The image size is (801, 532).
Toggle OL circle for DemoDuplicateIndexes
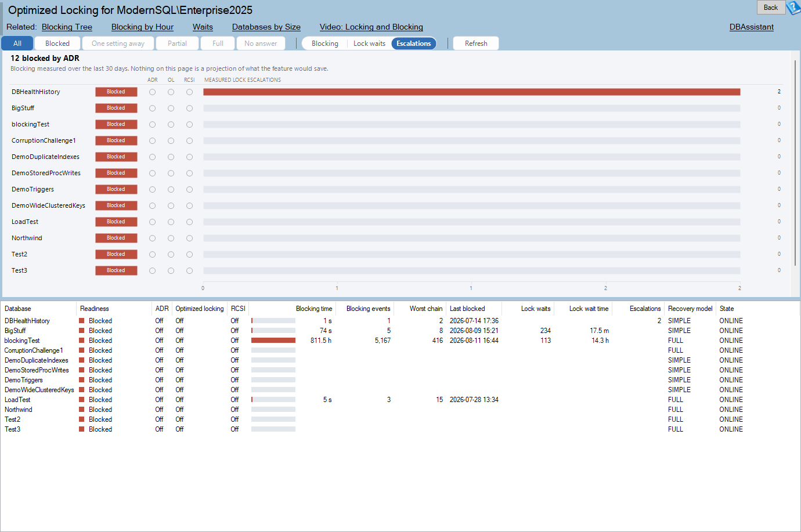pos(171,157)
